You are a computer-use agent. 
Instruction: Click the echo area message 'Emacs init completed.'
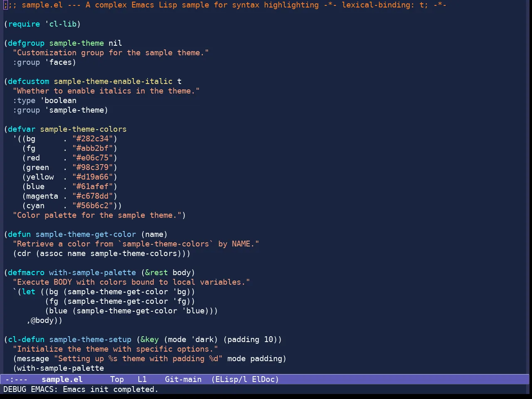[111, 389]
